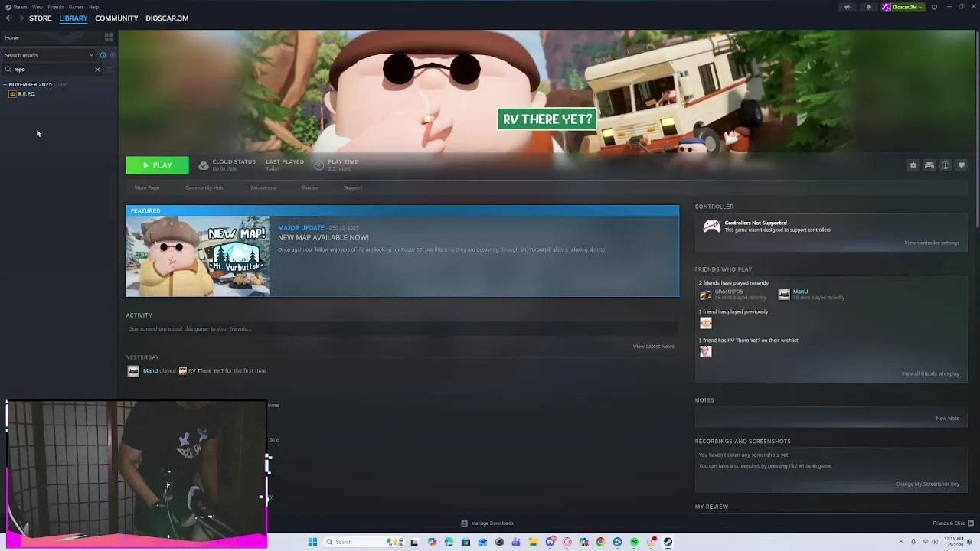Open the Friends menu
980x551 pixels.
[56, 7]
